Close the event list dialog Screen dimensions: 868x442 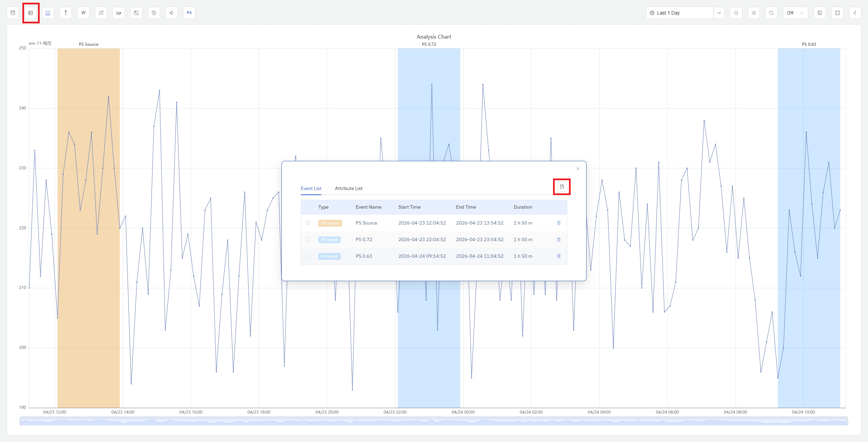[578, 169]
